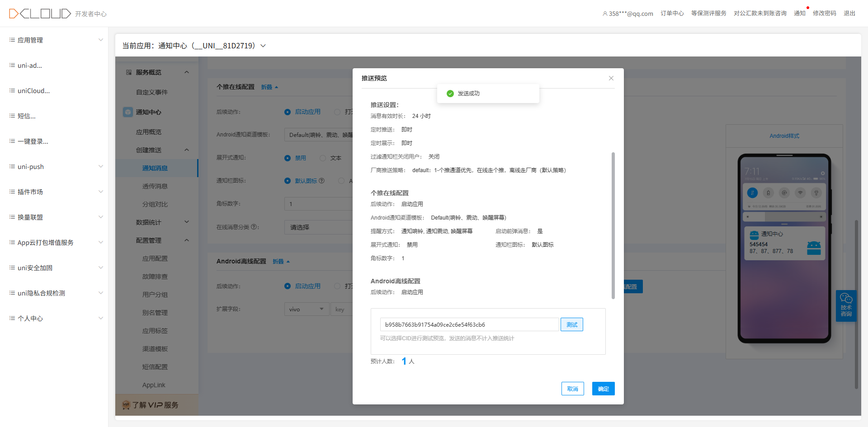Open 订单中心 link
This screenshot has width=868, height=427.
tap(672, 14)
